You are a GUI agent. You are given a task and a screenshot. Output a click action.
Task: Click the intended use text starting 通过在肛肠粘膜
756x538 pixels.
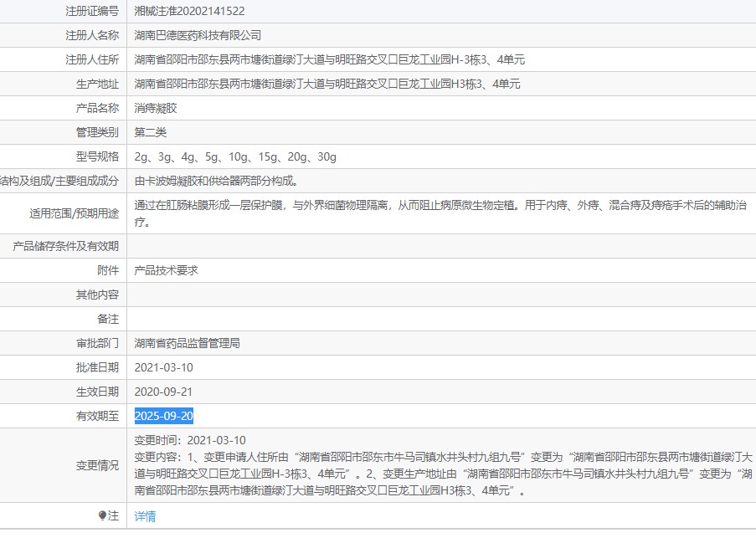pos(440,213)
